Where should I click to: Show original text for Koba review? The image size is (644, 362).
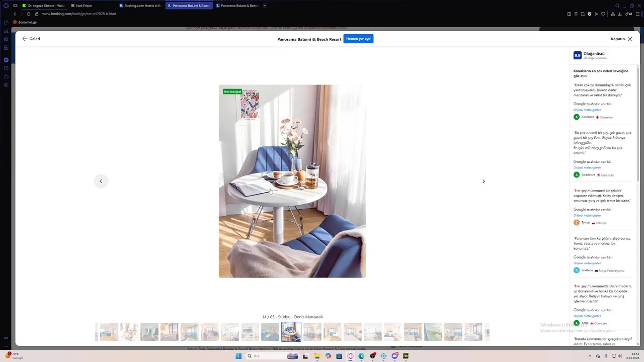click(587, 316)
